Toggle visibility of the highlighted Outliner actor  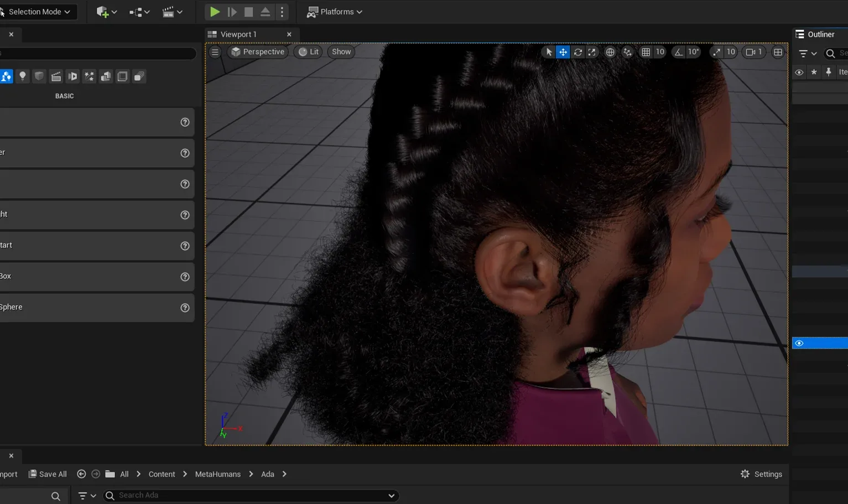pyautogui.click(x=799, y=342)
